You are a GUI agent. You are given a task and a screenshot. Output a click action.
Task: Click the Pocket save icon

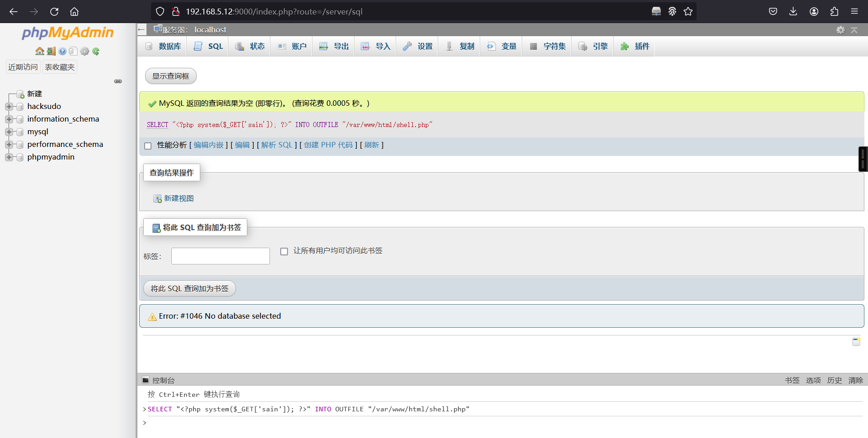coord(773,11)
